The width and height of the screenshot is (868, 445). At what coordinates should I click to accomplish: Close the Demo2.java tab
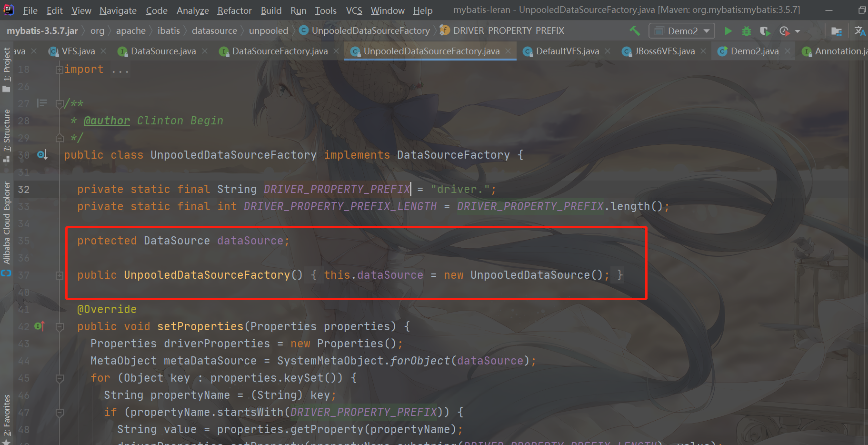coord(788,51)
